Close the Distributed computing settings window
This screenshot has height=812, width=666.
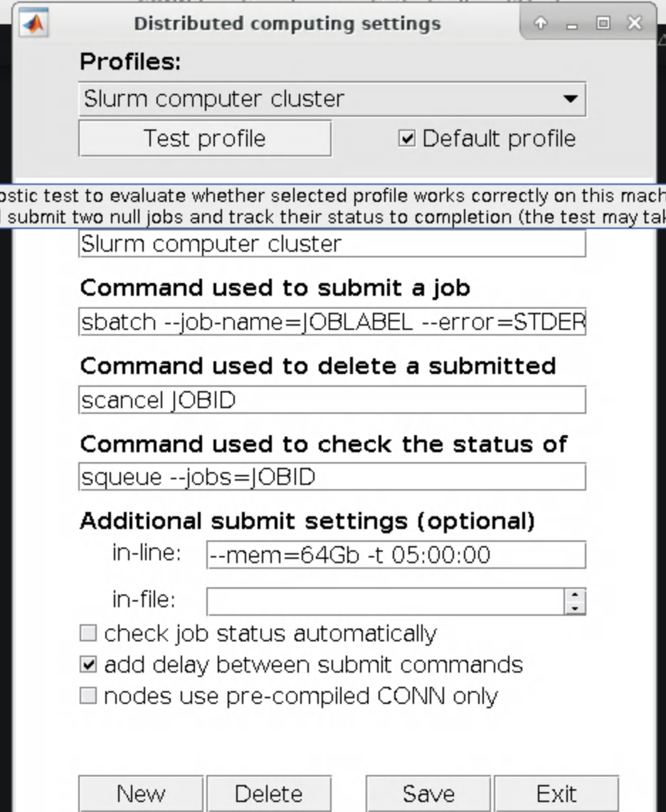(x=634, y=23)
